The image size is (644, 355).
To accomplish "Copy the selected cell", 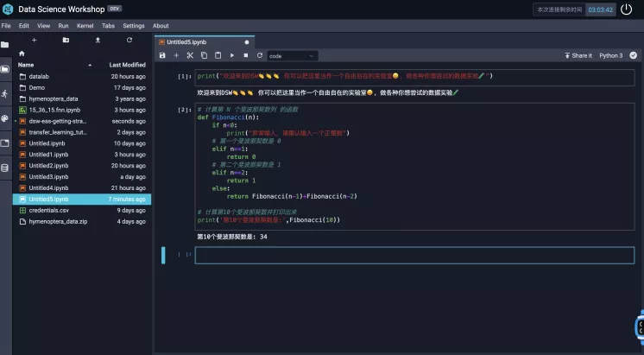I will pyautogui.click(x=204, y=55).
